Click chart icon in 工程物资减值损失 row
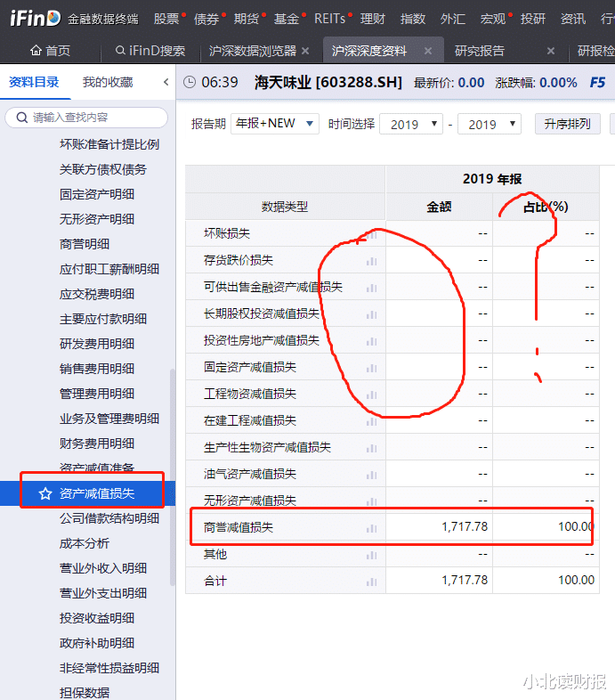615x700 pixels. pos(372,395)
